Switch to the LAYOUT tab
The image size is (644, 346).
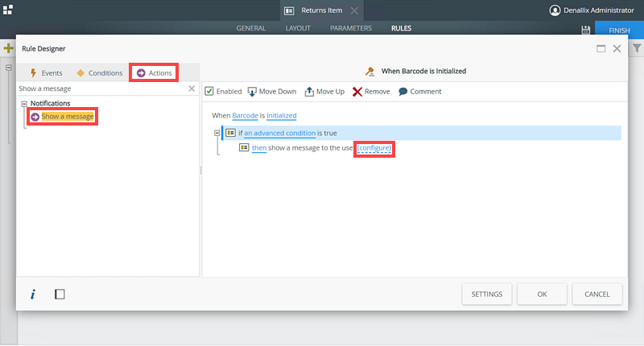pyautogui.click(x=298, y=28)
